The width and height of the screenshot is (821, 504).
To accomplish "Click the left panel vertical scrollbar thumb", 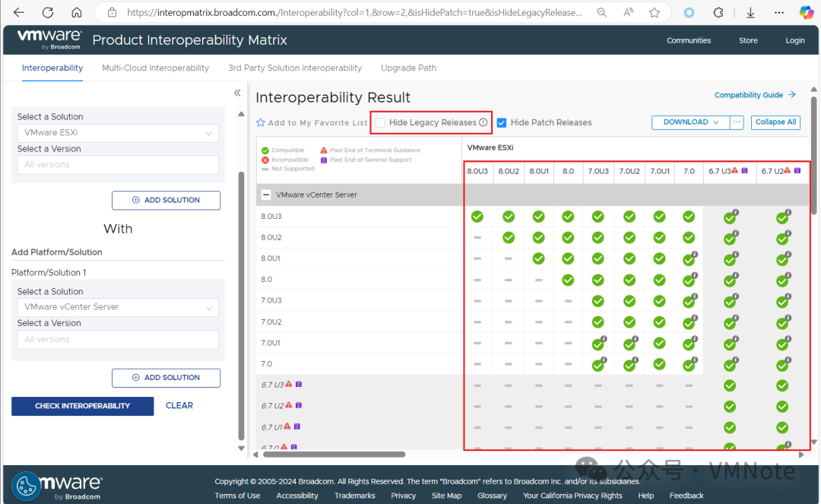I will point(242,306).
